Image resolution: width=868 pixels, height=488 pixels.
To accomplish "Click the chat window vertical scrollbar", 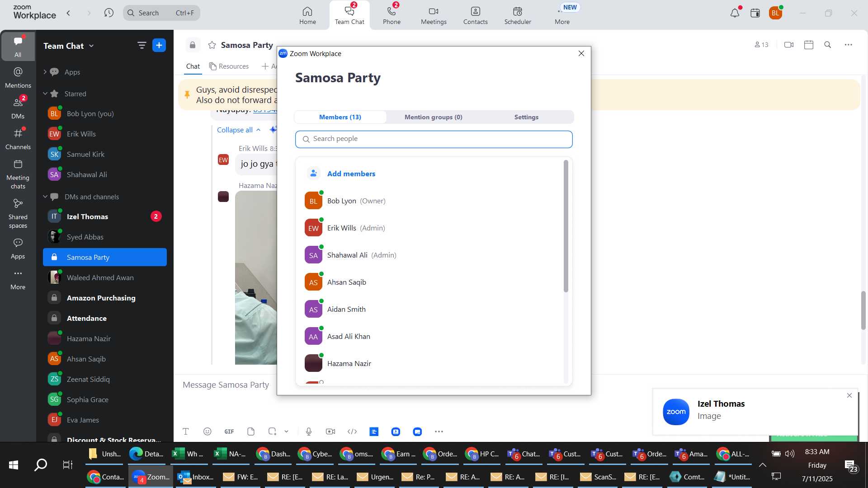I will click(x=863, y=310).
